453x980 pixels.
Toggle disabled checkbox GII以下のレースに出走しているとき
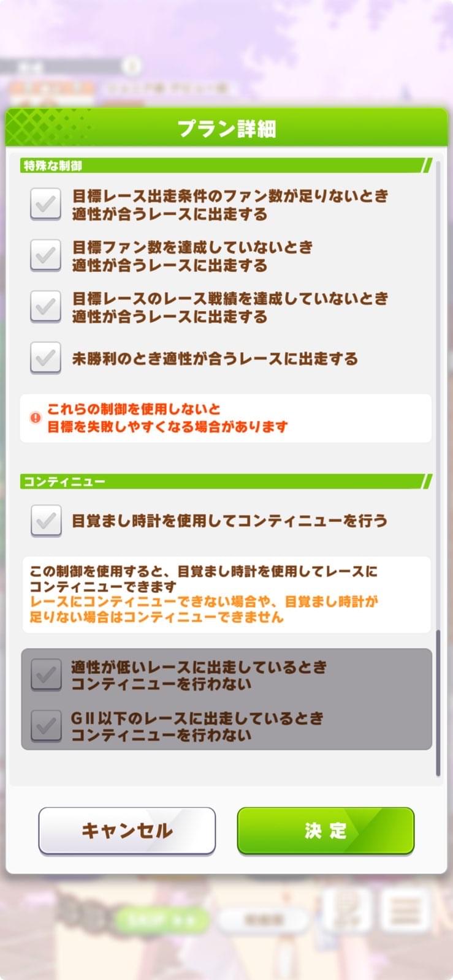[x=46, y=726]
